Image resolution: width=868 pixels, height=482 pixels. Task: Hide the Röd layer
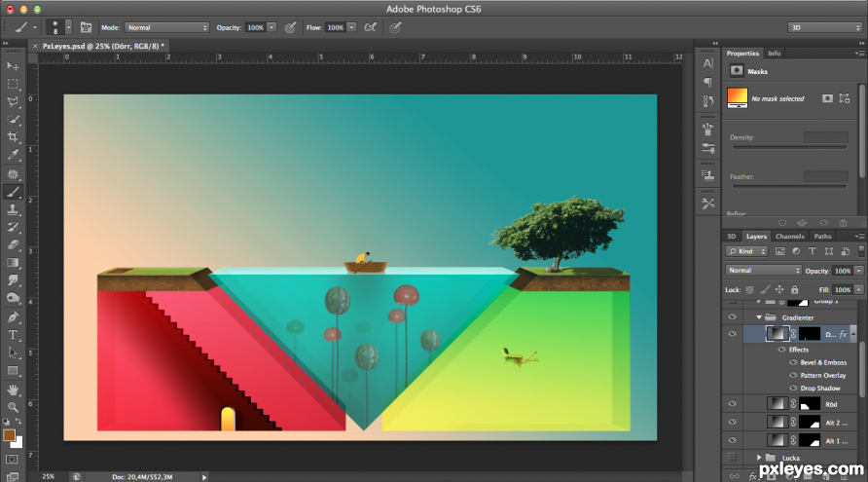[732, 404]
